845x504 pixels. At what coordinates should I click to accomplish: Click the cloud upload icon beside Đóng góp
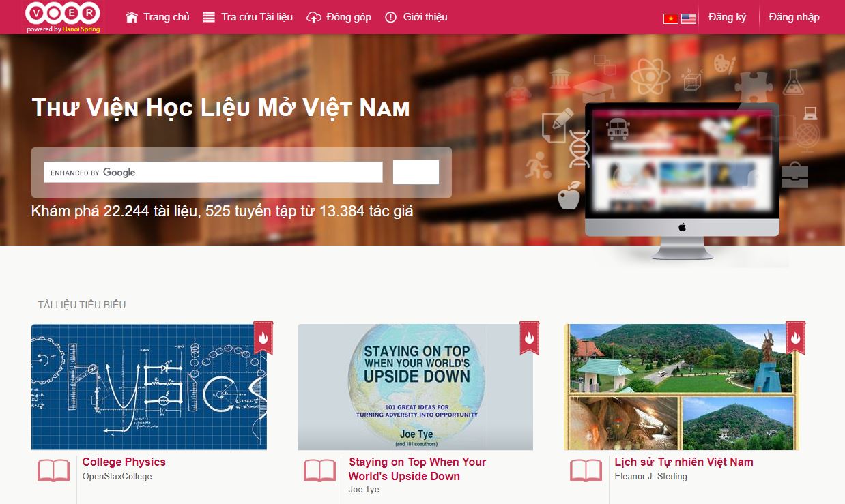313,17
